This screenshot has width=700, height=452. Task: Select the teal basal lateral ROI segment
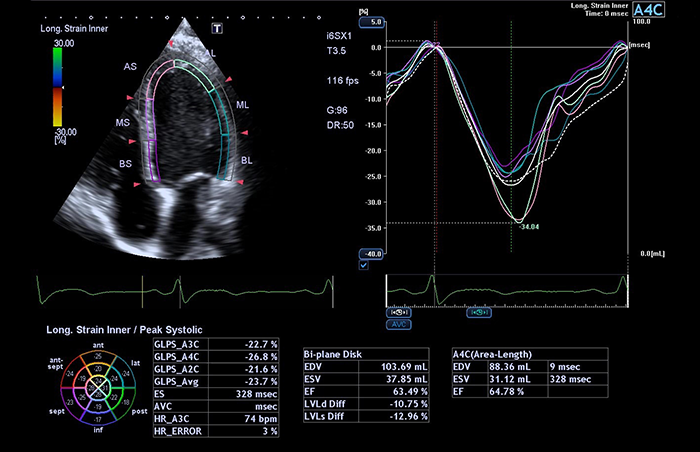224,156
